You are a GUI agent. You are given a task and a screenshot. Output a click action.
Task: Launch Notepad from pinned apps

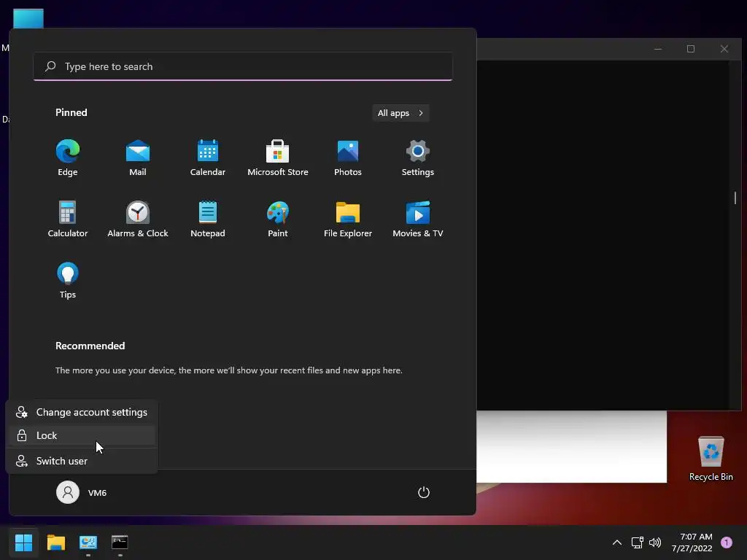[x=208, y=219]
